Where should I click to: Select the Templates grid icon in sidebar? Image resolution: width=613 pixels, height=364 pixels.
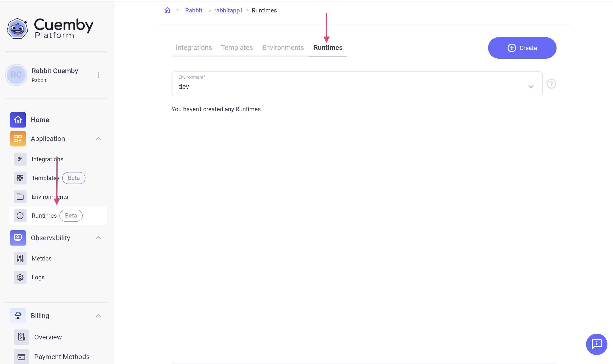[x=20, y=178]
